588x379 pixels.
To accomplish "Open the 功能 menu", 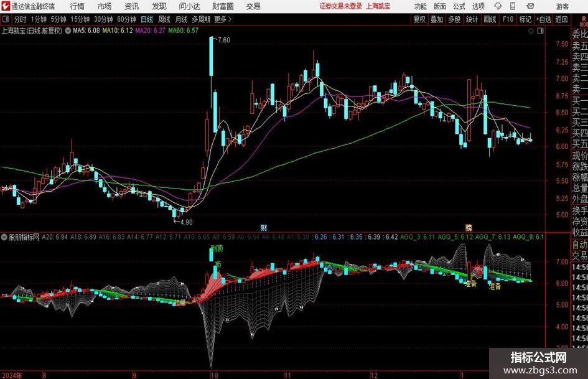I will pyautogui.click(x=421, y=6).
